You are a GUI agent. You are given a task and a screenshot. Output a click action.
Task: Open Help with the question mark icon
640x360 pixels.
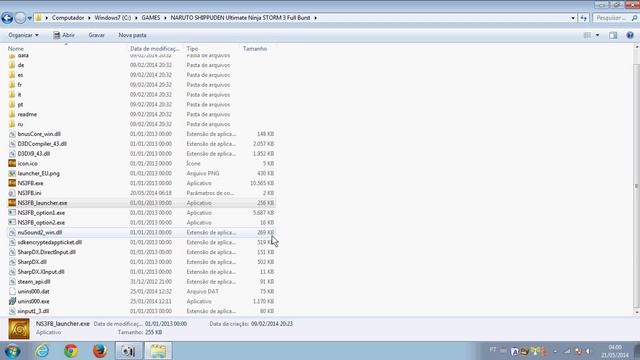(630, 36)
